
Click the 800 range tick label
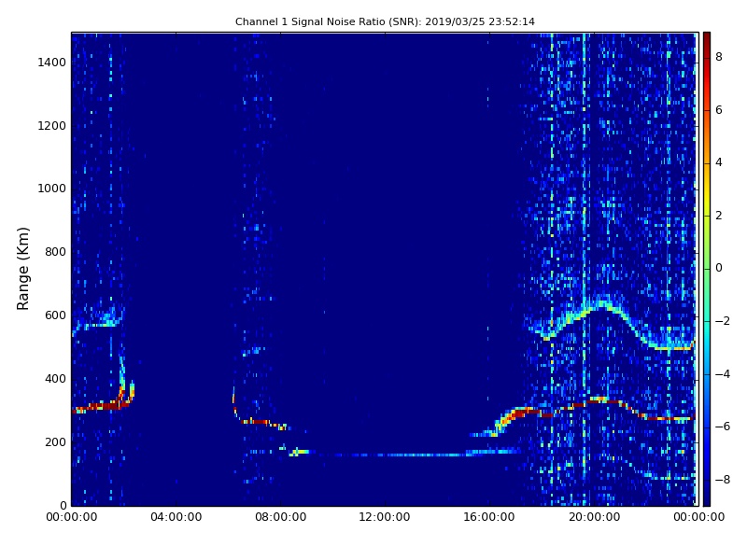tap(55, 252)
